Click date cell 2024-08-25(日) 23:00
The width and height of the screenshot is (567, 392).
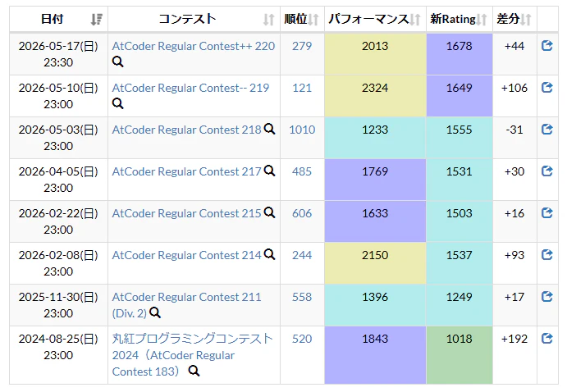[58, 355]
